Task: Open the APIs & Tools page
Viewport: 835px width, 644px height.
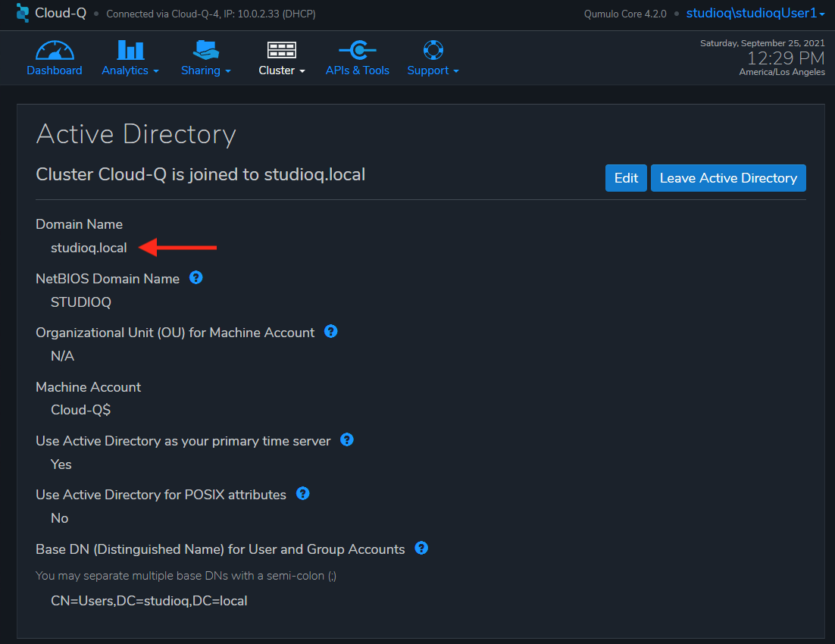Action: pos(358,70)
